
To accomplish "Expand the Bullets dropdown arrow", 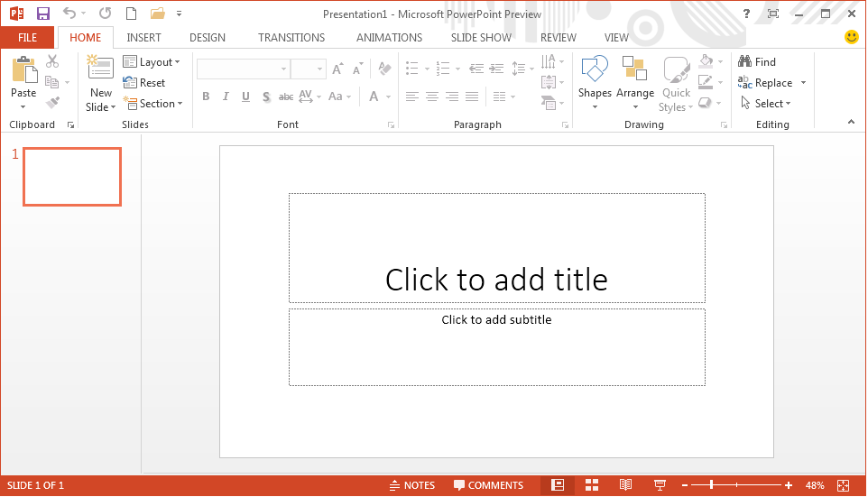I will 427,69.
